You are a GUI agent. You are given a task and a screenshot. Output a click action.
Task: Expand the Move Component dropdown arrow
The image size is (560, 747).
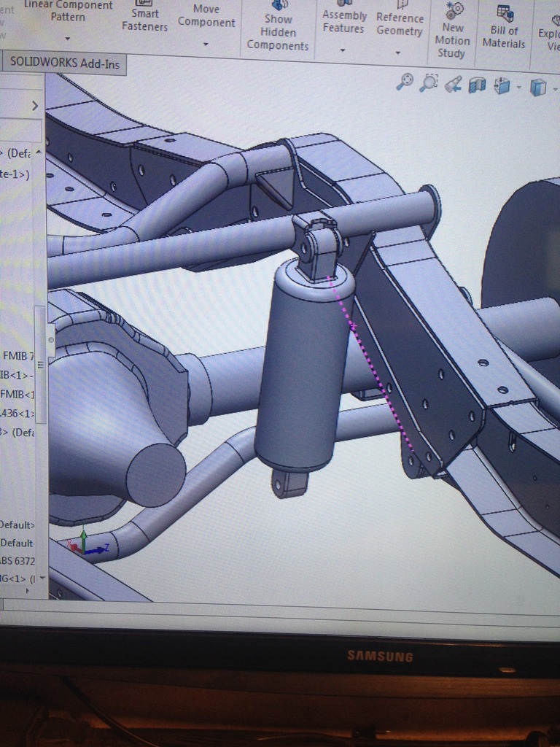206,44
